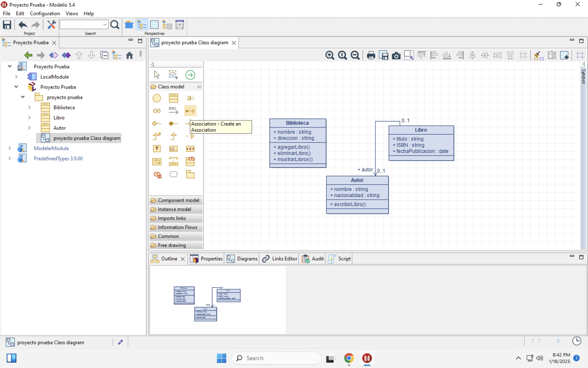
Task: Save the project with the floppy disk icon
Action: coord(7,25)
